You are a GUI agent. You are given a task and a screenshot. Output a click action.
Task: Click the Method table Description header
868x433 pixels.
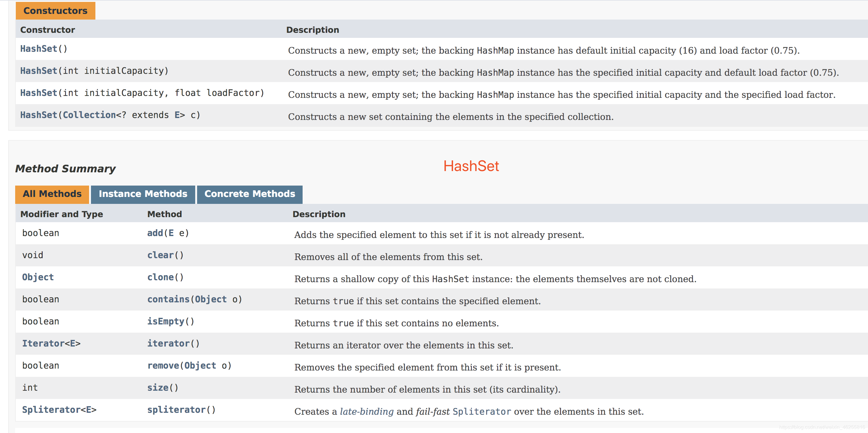pyautogui.click(x=319, y=214)
